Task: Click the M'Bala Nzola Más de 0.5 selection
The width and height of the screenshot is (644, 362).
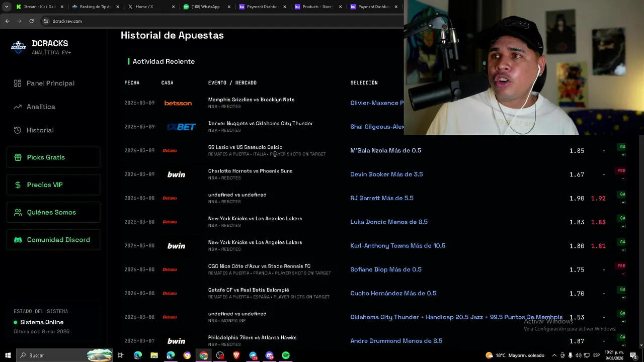Action: coord(386,150)
